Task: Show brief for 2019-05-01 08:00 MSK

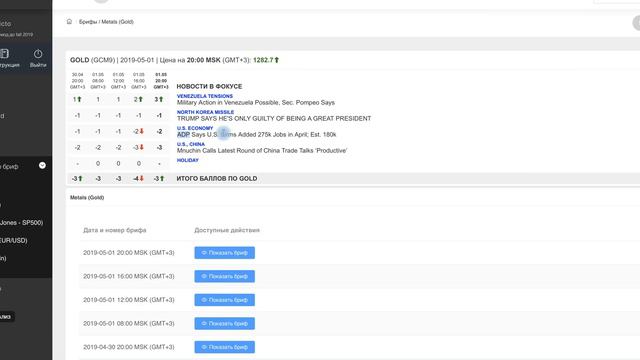Action: 224,323
